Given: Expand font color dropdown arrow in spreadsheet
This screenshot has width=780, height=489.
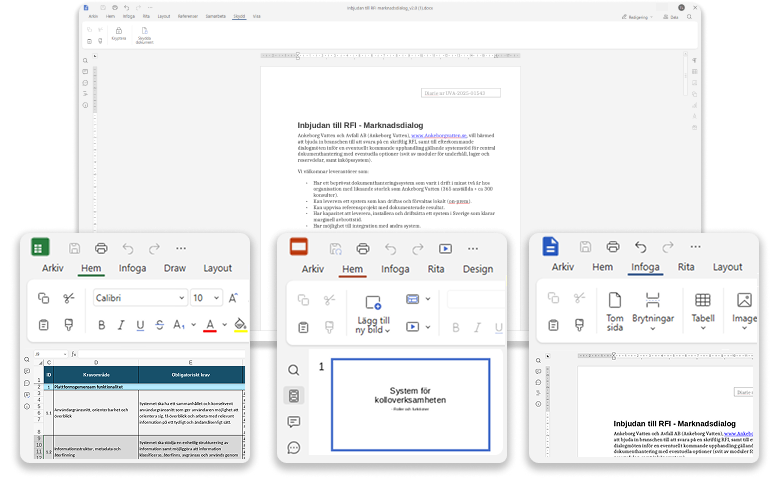Looking at the screenshot, I should pos(224,325).
